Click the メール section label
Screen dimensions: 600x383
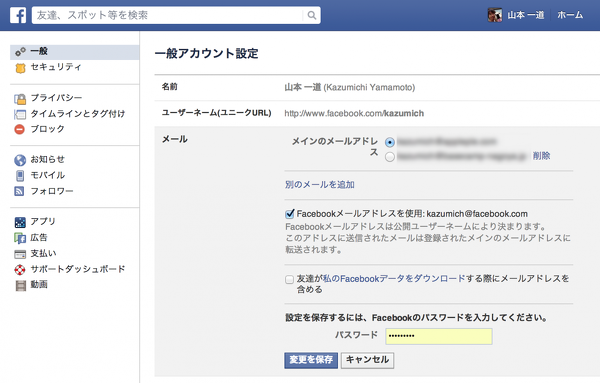tap(174, 139)
